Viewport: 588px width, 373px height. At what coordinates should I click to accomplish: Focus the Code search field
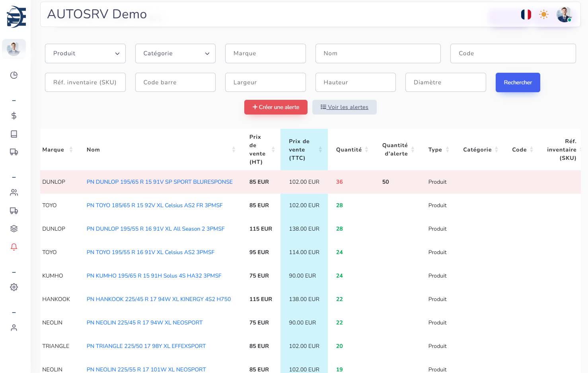[x=513, y=53]
